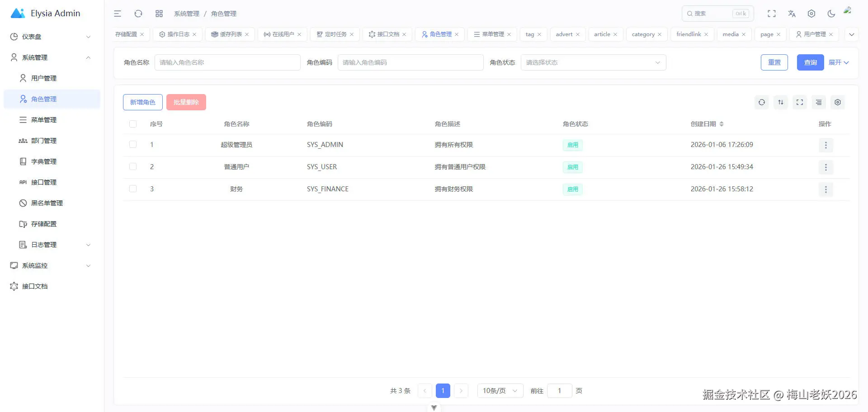
Task: Open actions menu for 超级管理员 row
Action: tap(826, 145)
